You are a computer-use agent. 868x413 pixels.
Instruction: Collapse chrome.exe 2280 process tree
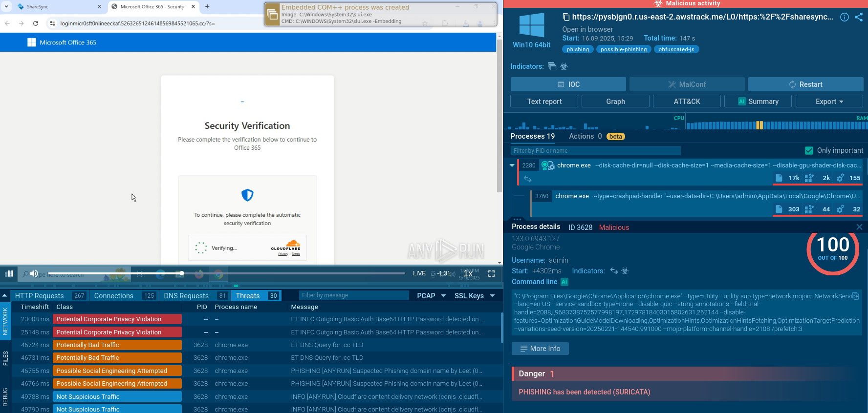tap(512, 165)
